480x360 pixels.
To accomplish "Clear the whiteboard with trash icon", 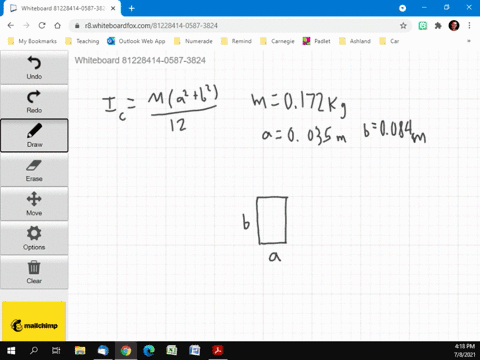I will [x=34, y=272].
